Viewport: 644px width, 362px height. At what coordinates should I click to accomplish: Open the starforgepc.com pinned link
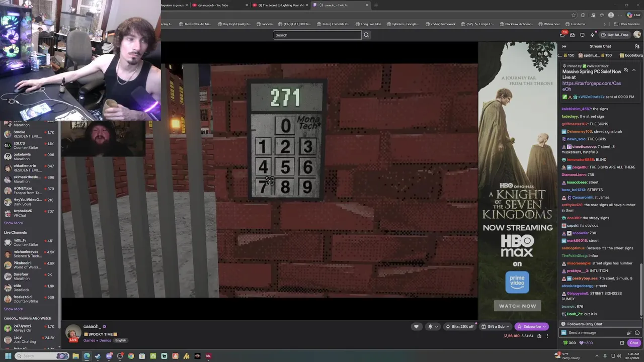(x=591, y=86)
